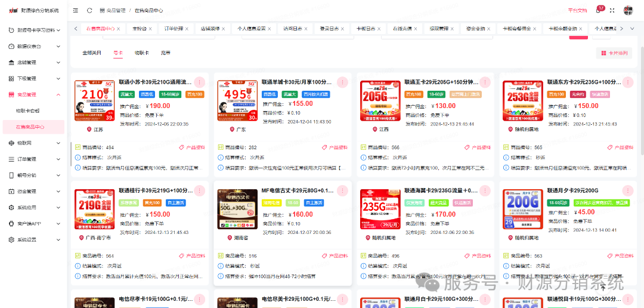Select 在售商品中心 in sidebar

pyautogui.click(x=33, y=127)
